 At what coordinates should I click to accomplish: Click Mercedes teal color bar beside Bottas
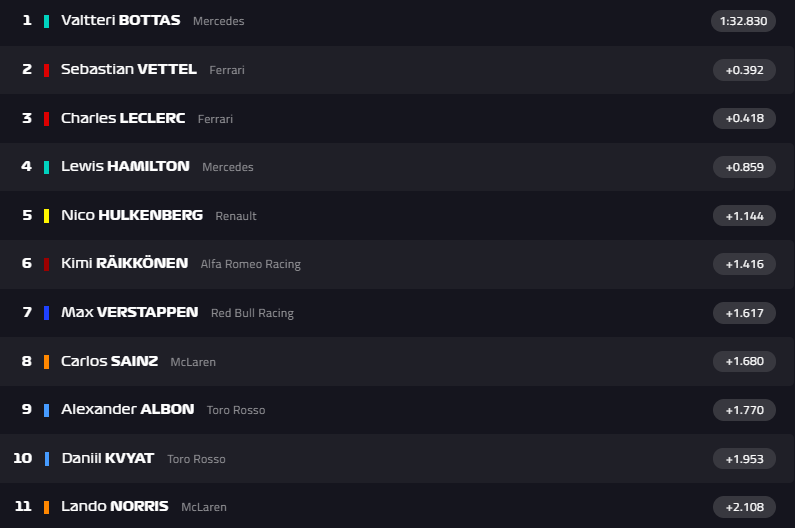pos(46,21)
